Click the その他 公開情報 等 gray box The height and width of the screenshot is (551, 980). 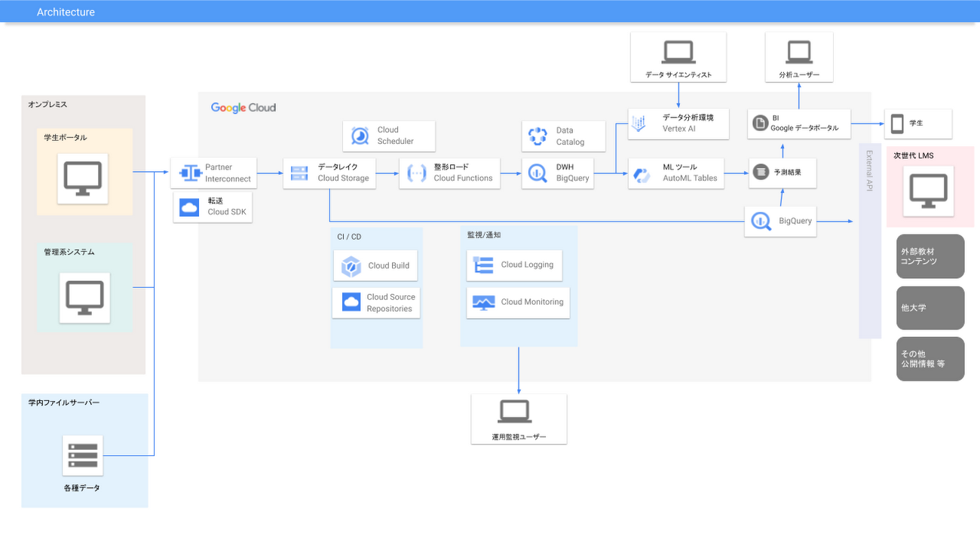click(x=930, y=359)
